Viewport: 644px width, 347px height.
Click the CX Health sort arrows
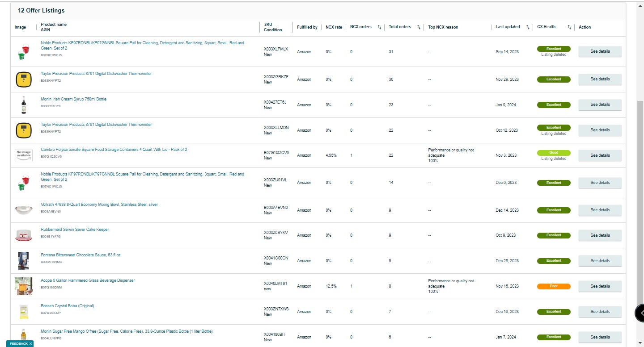click(569, 27)
